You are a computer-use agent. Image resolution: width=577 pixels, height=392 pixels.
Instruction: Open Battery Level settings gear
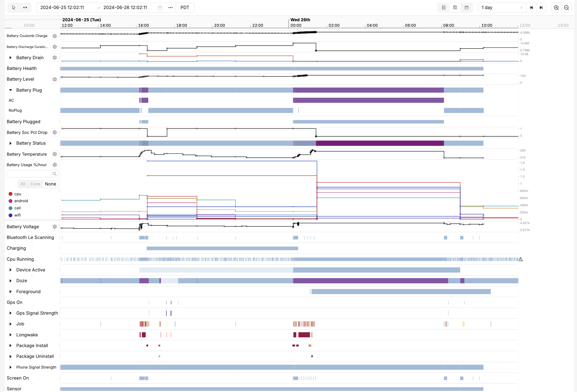click(x=55, y=79)
